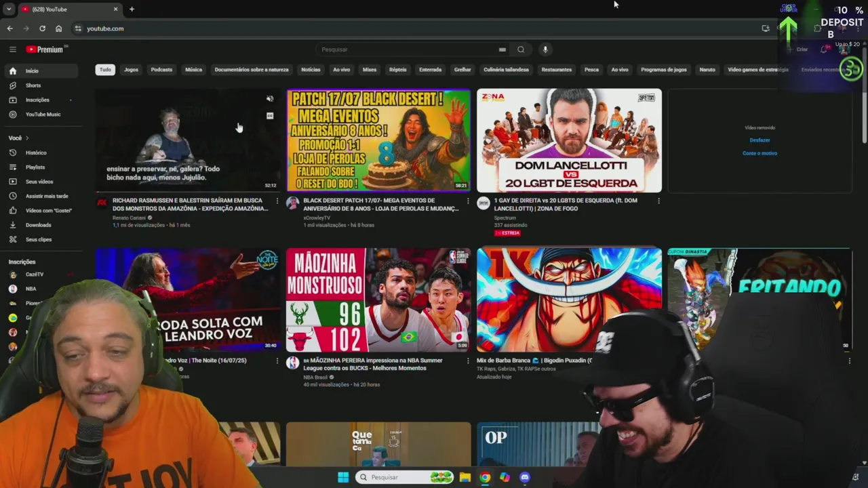
Task: Open a new browser tab
Action: (x=132, y=9)
